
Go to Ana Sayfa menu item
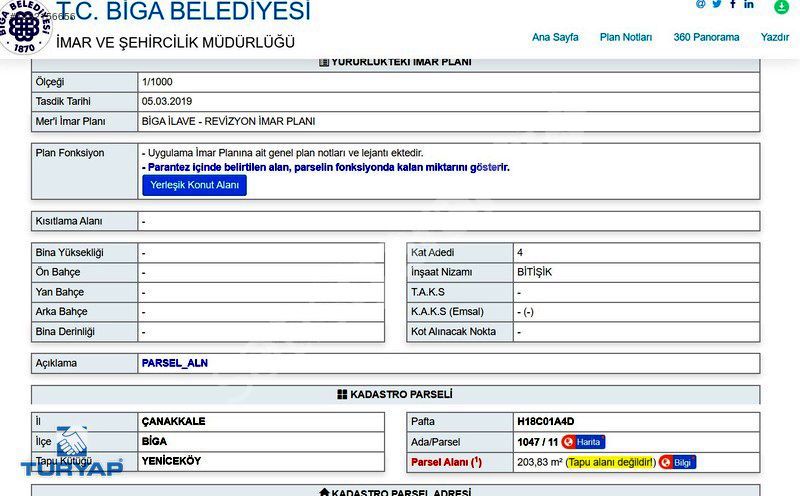[x=555, y=37]
